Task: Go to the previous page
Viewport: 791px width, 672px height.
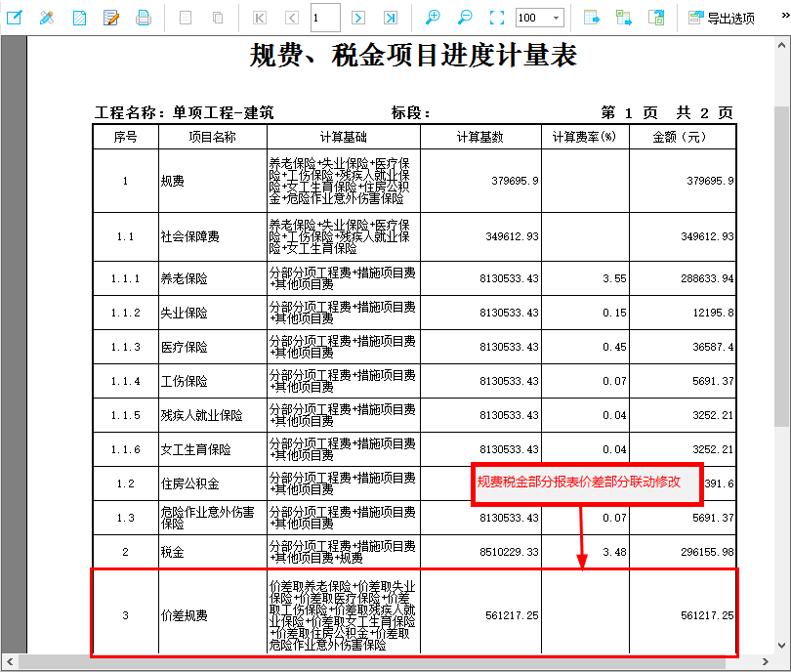Action: [x=291, y=18]
